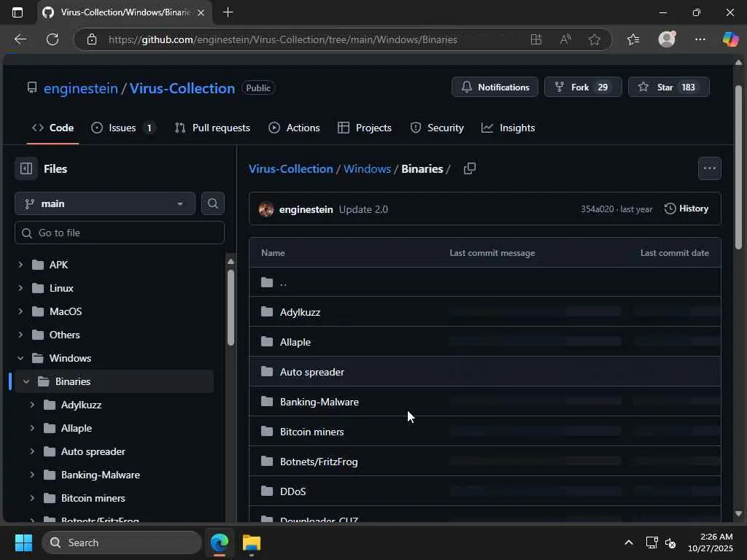Image resolution: width=747 pixels, height=560 pixels.
Task: Click the network status tray icon
Action: (651, 542)
